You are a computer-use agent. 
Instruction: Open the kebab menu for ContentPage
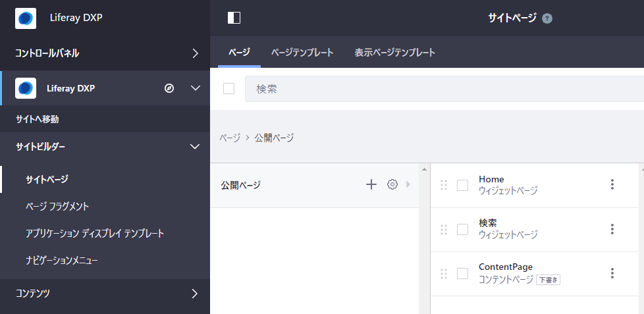point(612,273)
